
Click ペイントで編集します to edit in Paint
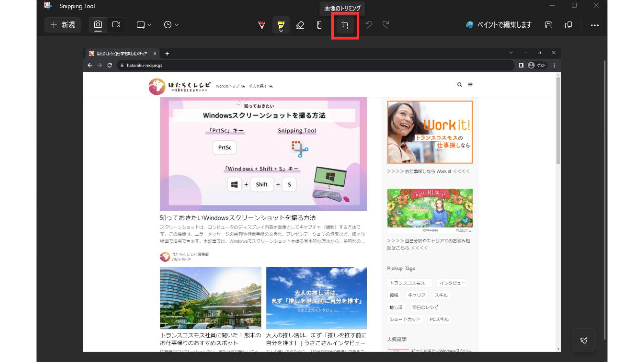click(x=499, y=25)
